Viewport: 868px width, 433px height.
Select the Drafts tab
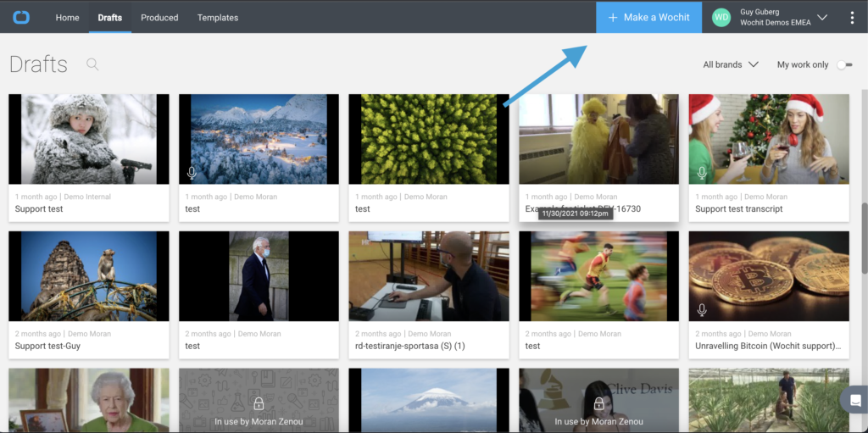(x=110, y=18)
